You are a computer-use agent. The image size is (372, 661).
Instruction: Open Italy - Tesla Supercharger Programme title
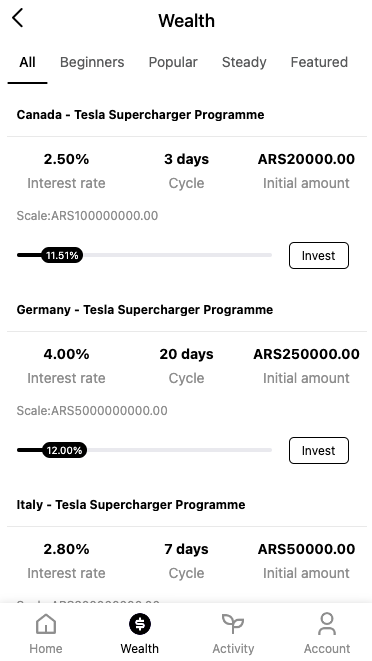(131, 505)
